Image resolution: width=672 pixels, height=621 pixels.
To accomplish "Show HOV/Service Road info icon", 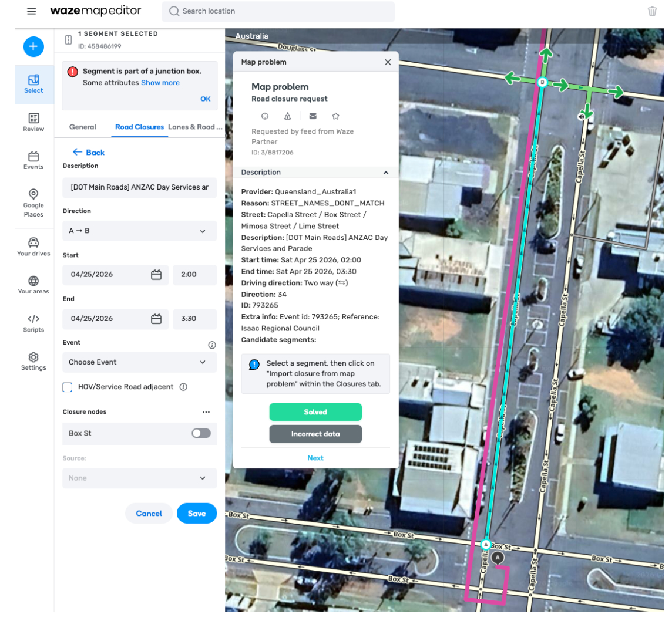I will click(x=183, y=387).
